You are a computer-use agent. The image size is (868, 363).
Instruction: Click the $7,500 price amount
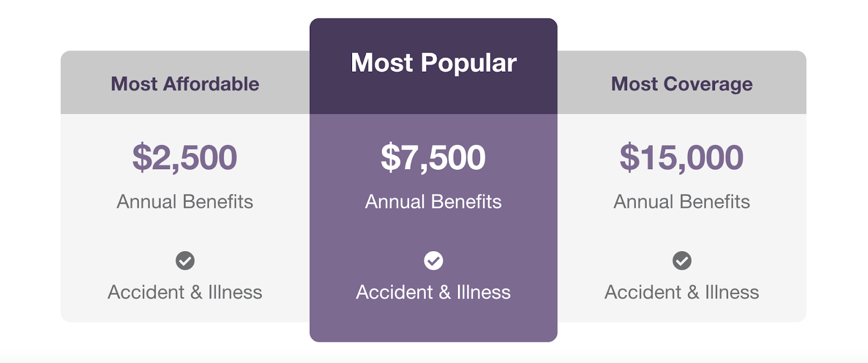[x=433, y=157]
